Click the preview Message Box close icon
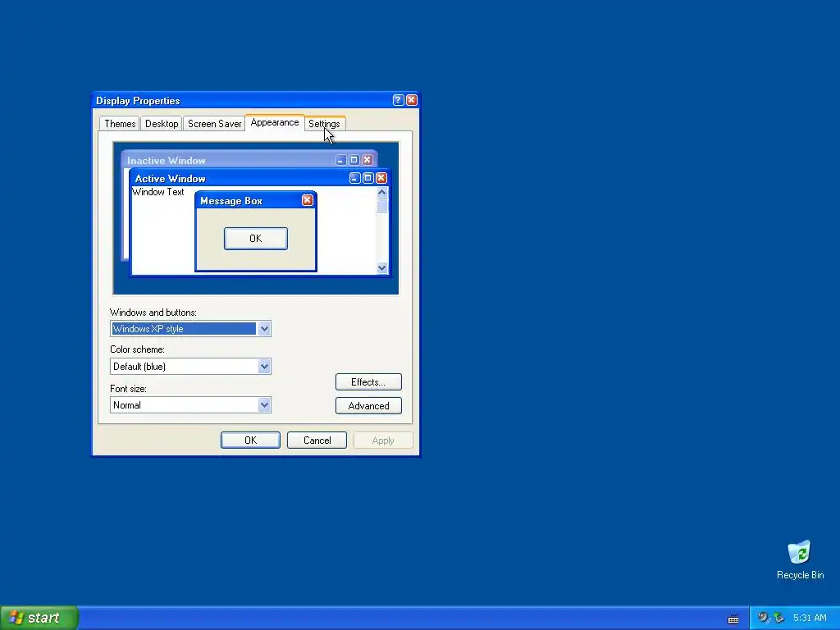 click(308, 200)
